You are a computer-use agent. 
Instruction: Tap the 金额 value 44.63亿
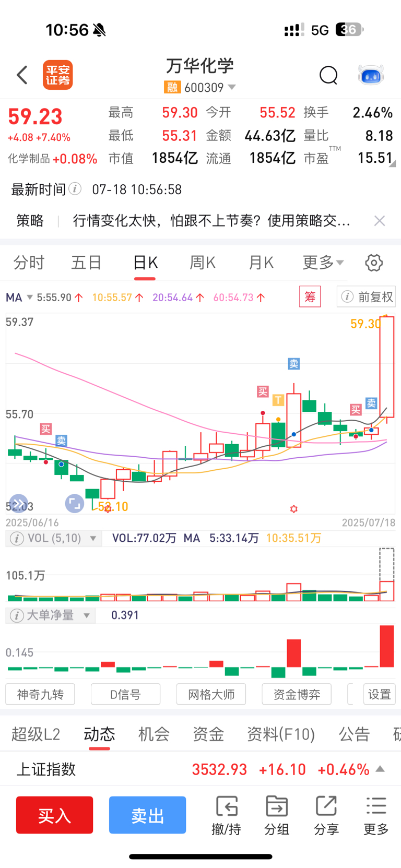(x=270, y=136)
